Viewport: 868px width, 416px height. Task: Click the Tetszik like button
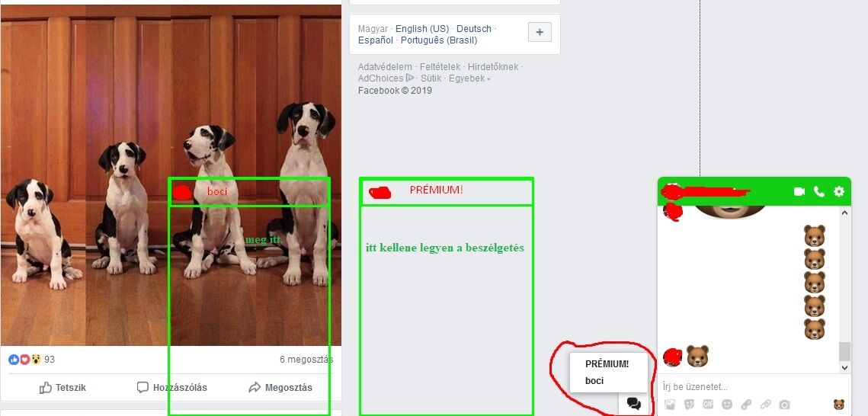tap(62, 388)
